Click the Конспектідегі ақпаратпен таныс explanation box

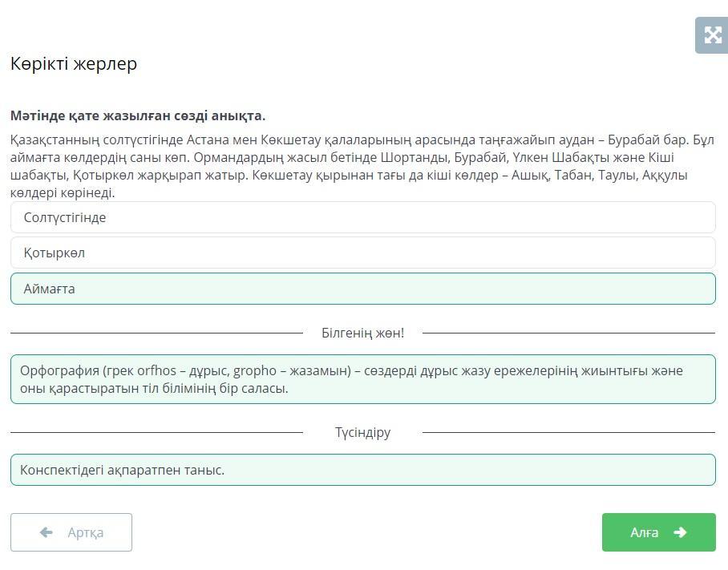coord(362,470)
